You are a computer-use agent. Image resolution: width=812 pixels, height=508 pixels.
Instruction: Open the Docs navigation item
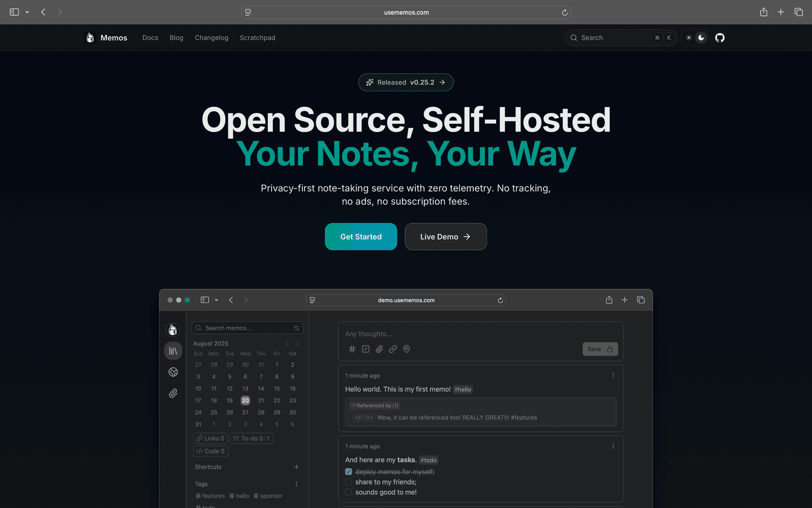pos(150,38)
